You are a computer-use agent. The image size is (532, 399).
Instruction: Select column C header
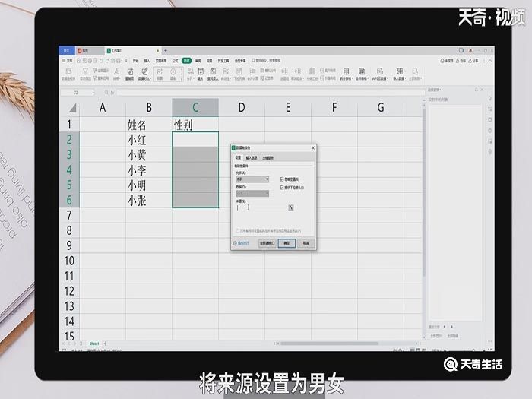tap(195, 108)
